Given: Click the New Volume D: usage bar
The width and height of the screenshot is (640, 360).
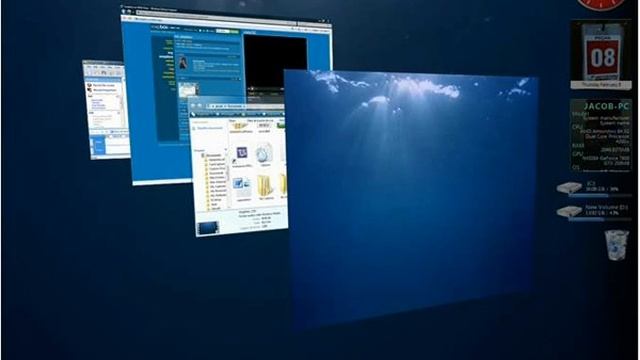Looking at the screenshot, I should [600, 220].
